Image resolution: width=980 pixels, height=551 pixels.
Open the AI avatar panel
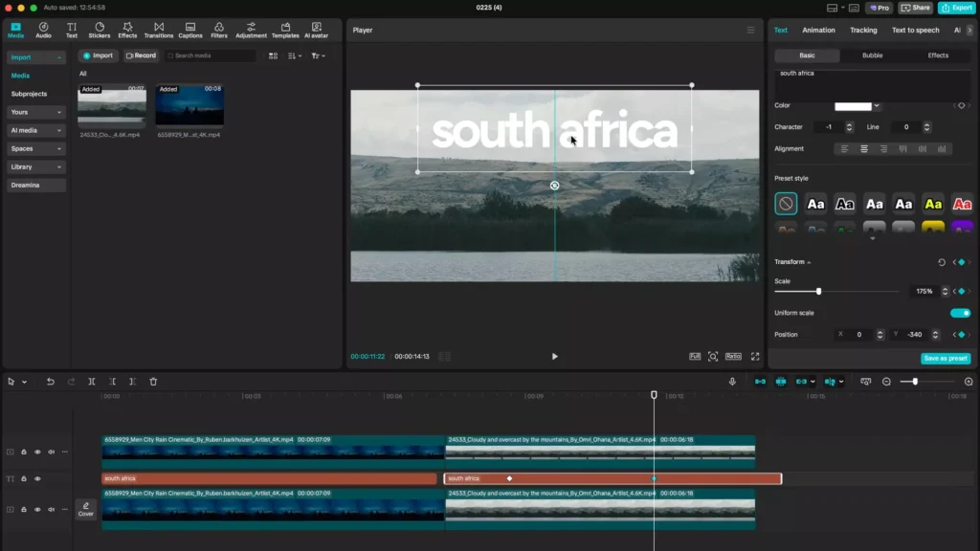coord(316,30)
